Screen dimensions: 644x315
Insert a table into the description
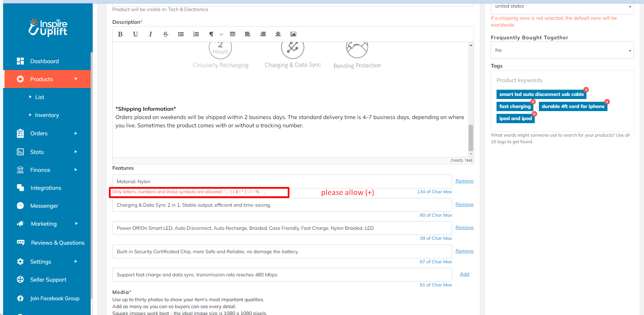coord(233,34)
